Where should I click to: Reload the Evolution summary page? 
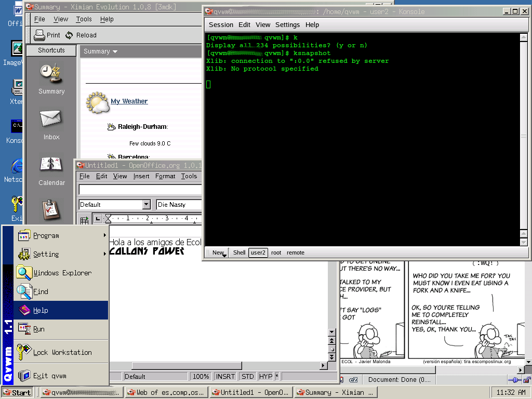(x=81, y=35)
